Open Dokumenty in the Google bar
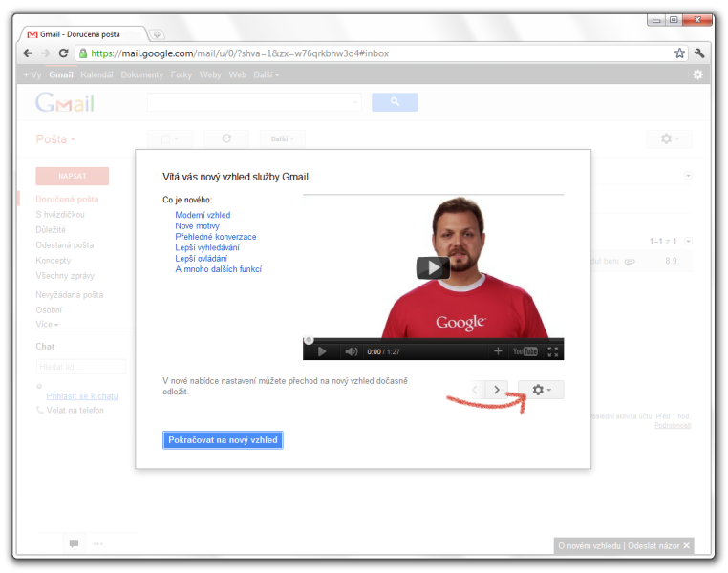Screen dimensions: 728x573 point(142,74)
